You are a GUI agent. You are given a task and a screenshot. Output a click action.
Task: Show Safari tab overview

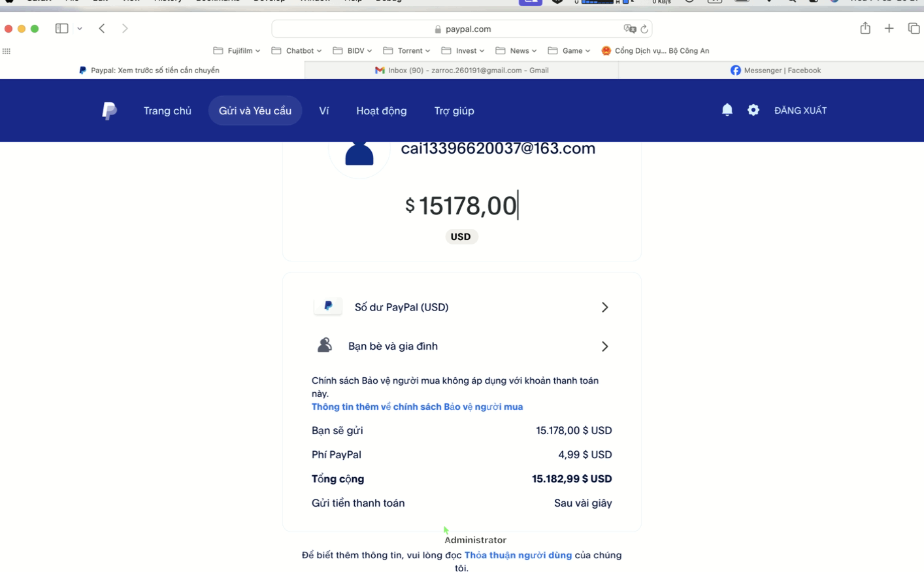914,29
